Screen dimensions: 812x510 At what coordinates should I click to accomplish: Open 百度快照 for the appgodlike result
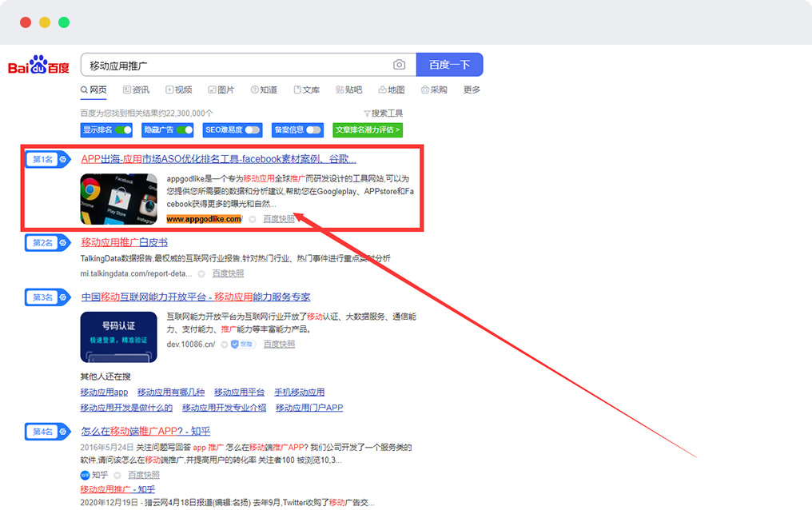[279, 219]
